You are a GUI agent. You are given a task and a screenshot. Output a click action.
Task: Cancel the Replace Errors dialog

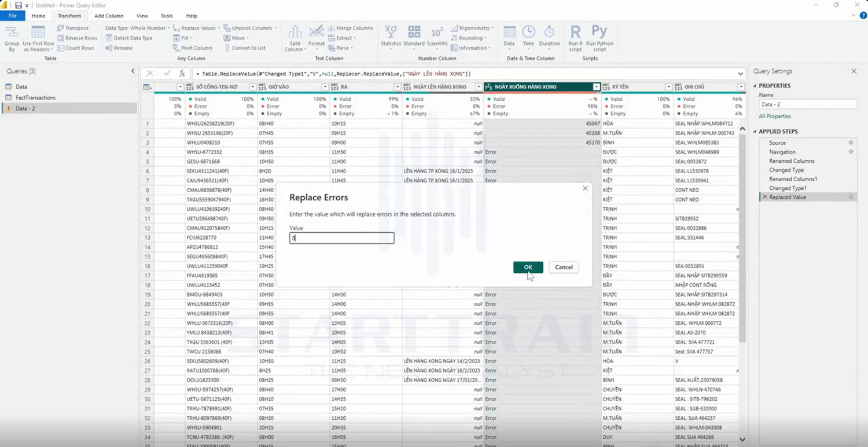[x=564, y=267]
